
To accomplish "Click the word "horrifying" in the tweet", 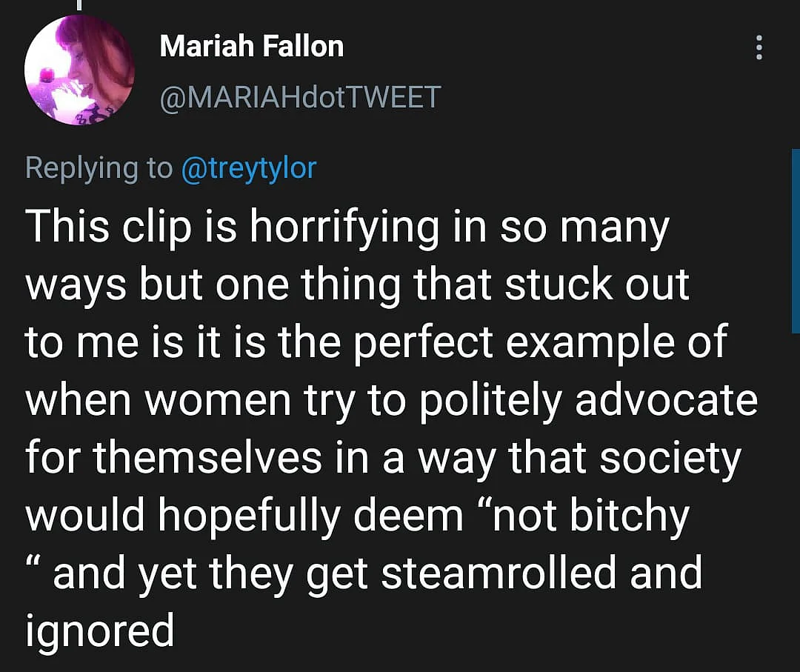I will tap(344, 228).
